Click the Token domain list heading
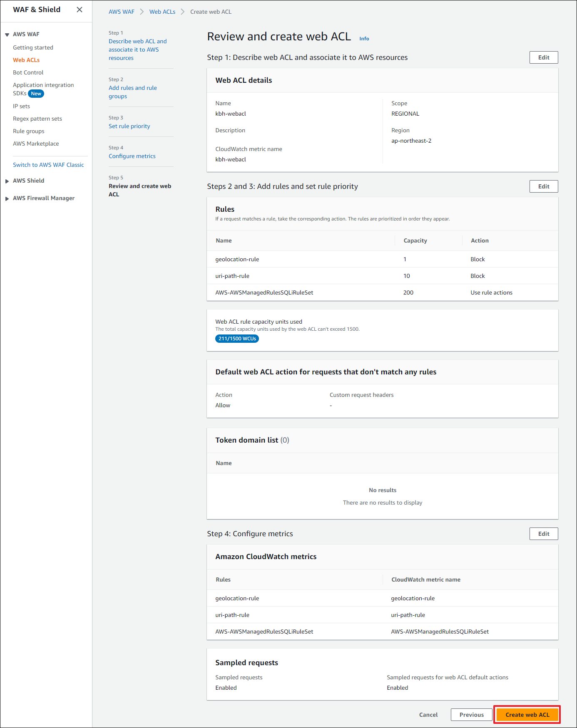577x728 pixels. point(252,440)
